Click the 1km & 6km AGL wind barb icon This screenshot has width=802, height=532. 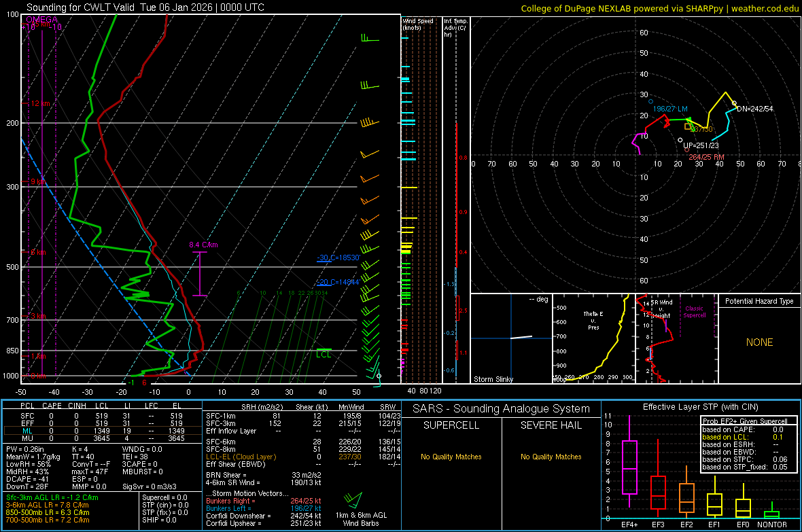tap(353, 500)
